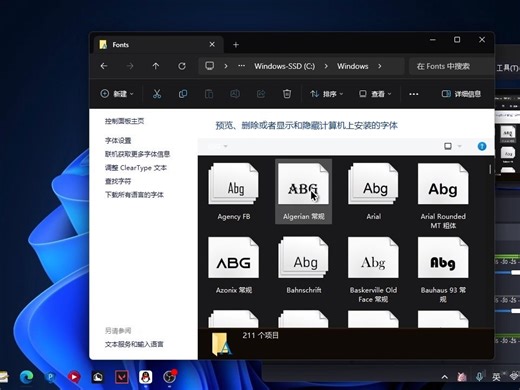This screenshot has width=520, height=390.
Task: Go up one folder level
Action: 156,66
